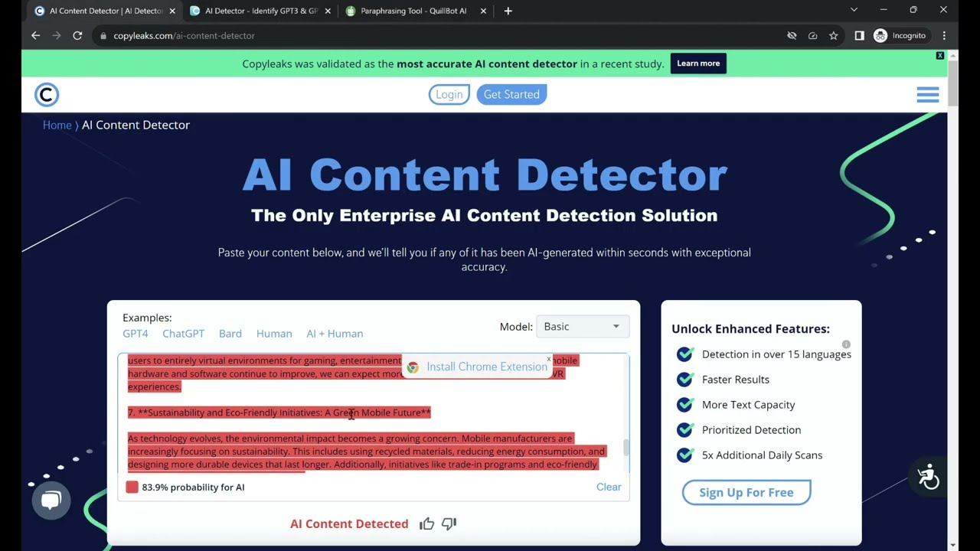Viewport: 980px width, 551px height.
Task: Open the tab search chevron
Action: tap(854, 10)
